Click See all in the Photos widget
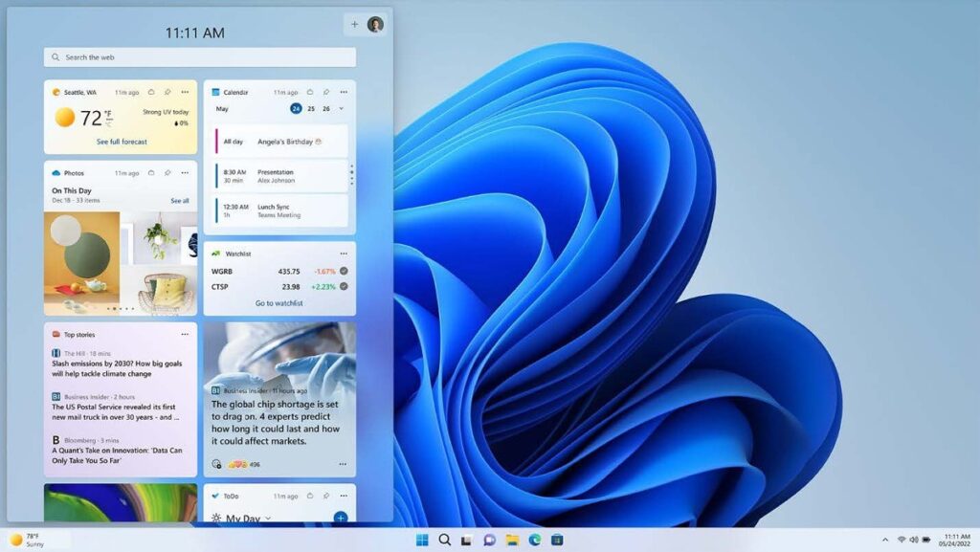This screenshot has height=552, width=980. click(178, 201)
